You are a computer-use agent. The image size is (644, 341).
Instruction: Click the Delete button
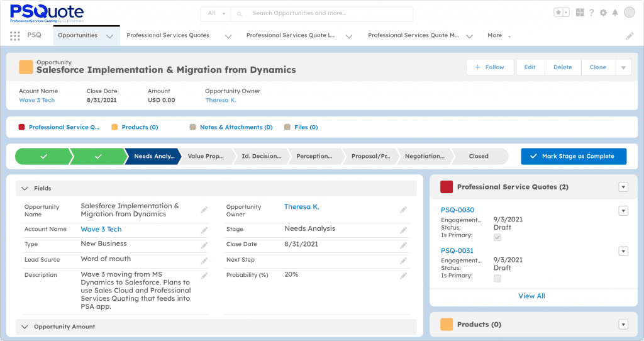(563, 67)
